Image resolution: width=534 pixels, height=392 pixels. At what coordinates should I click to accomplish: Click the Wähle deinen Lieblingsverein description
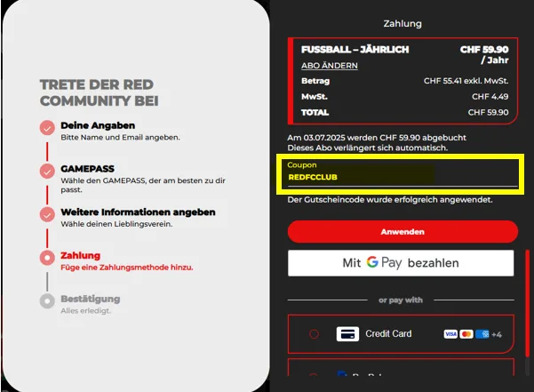tap(116, 224)
